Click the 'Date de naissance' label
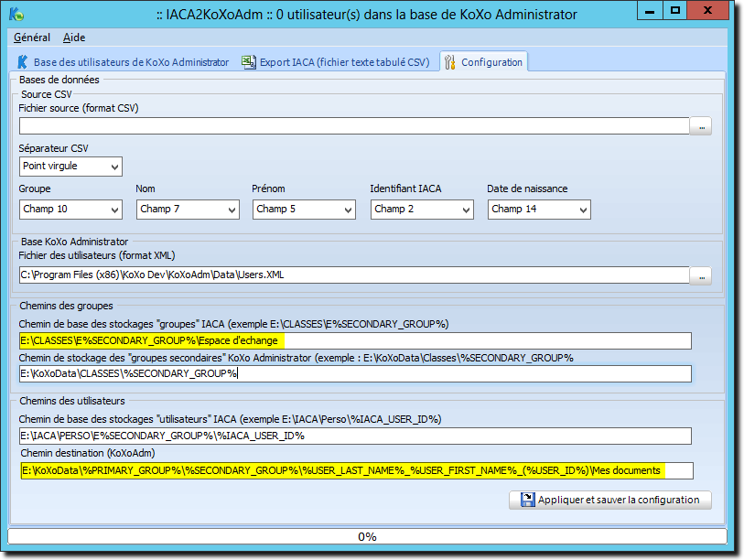 [527, 188]
